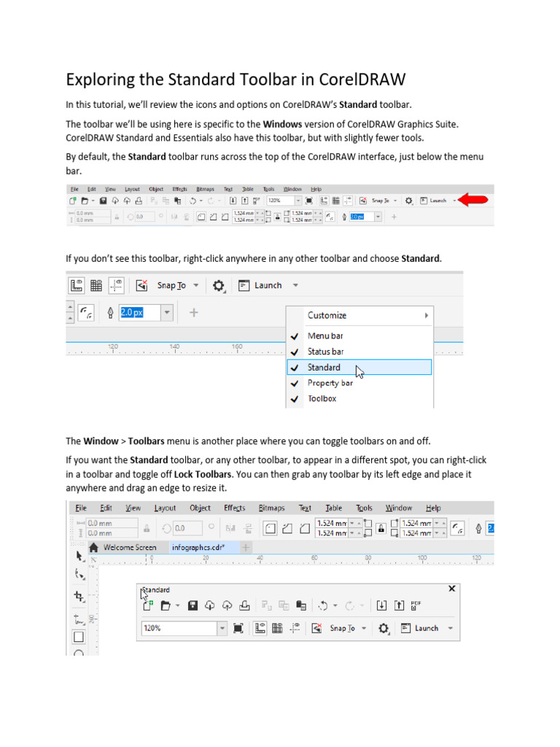The image size is (560, 747).
Task: Select the Shape tool in the toolbox
Action: click(79, 575)
